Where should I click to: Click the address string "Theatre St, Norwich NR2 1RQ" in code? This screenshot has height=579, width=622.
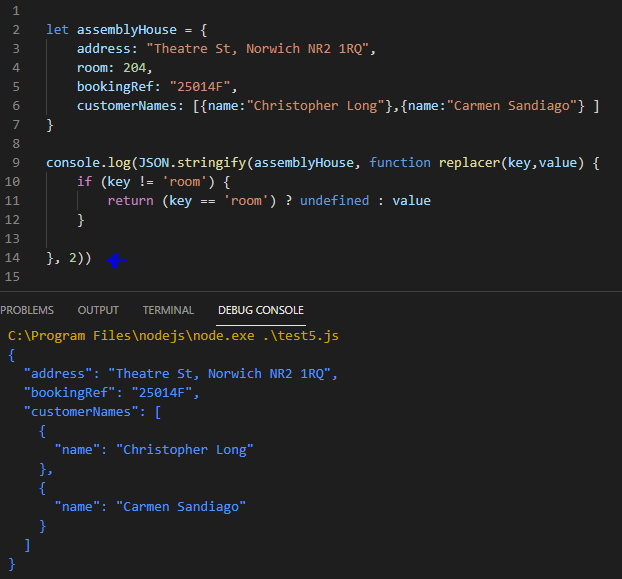(258, 49)
